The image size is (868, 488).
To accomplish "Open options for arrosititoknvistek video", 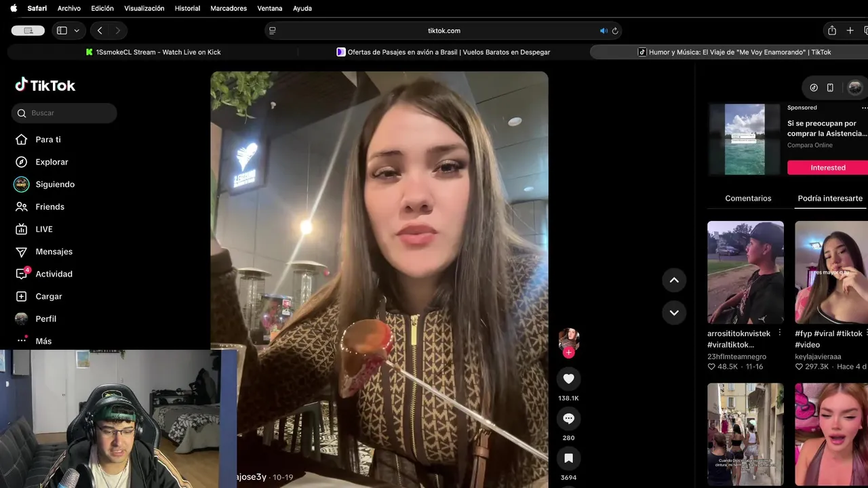I will click(x=780, y=333).
